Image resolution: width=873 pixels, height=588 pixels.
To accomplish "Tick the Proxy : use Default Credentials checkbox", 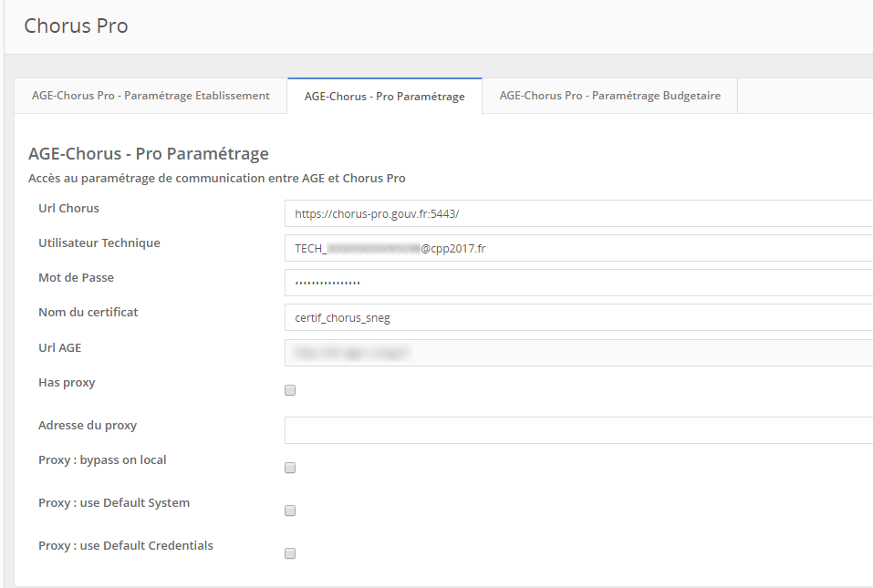I will click(x=290, y=553).
